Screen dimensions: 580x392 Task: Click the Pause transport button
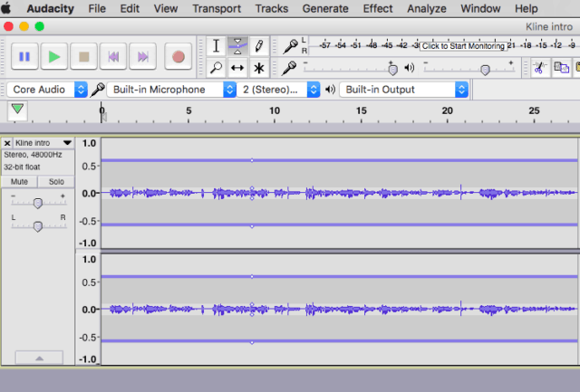tap(24, 56)
